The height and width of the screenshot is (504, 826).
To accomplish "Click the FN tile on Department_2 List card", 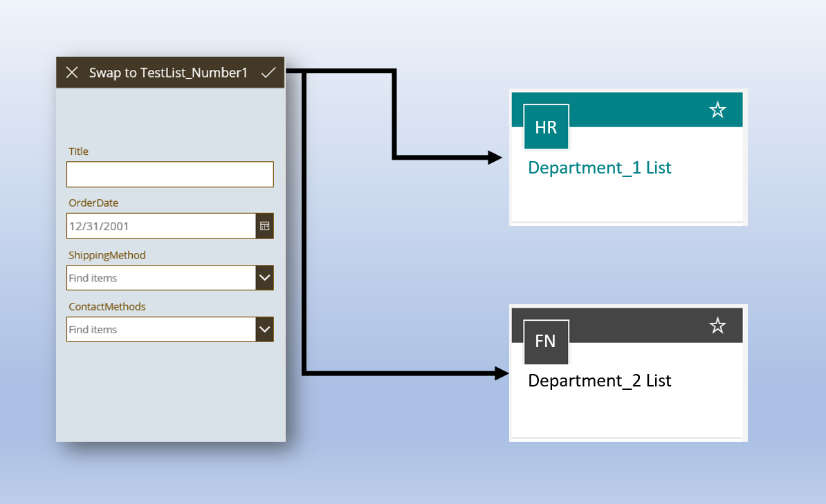I will pos(546,341).
